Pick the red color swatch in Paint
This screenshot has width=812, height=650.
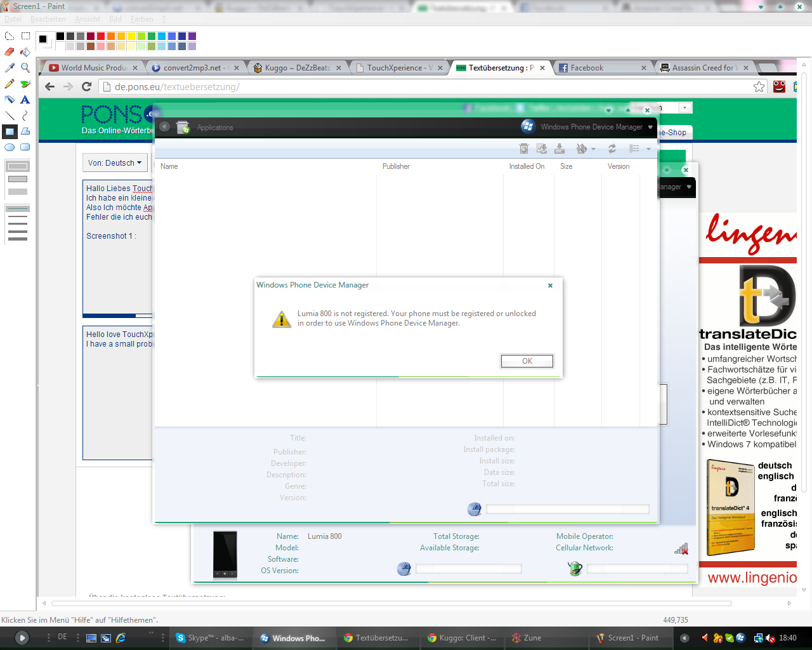[x=101, y=36]
